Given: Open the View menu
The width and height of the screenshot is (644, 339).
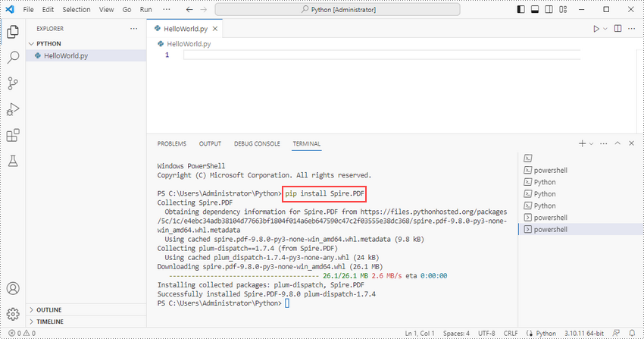Looking at the screenshot, I should click(x=106, y=9).
